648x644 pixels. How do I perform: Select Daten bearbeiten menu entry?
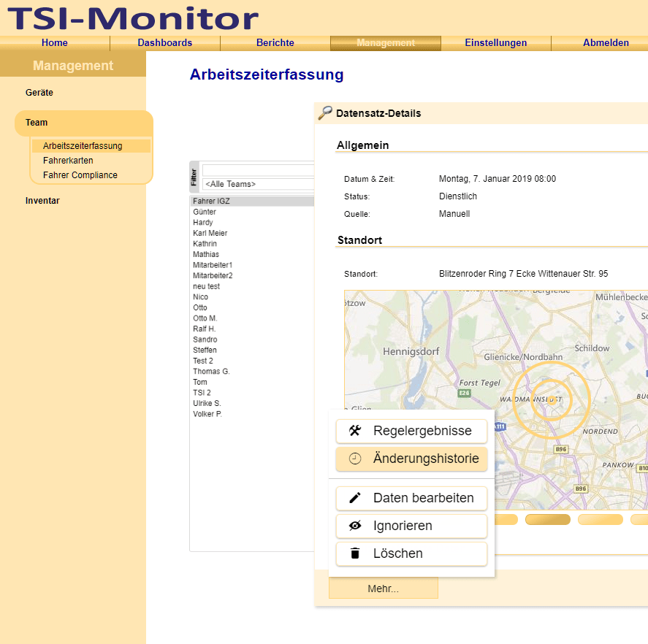[x=411, y=498]
